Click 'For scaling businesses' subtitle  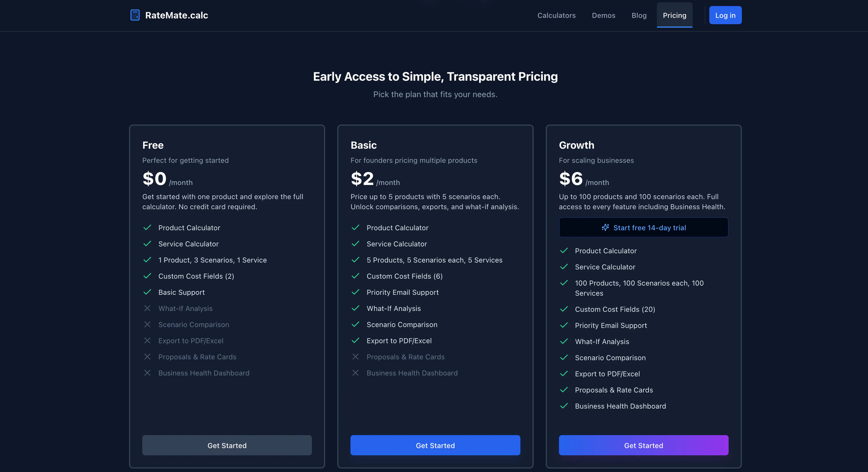pyautogui.click(x=596, y=161)
